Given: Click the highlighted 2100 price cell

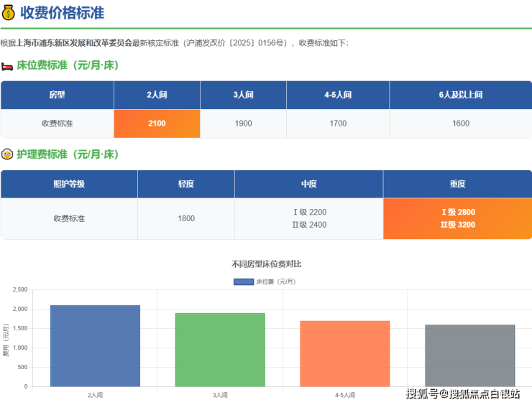Looking at the screenshot, I should pos(157,124).
